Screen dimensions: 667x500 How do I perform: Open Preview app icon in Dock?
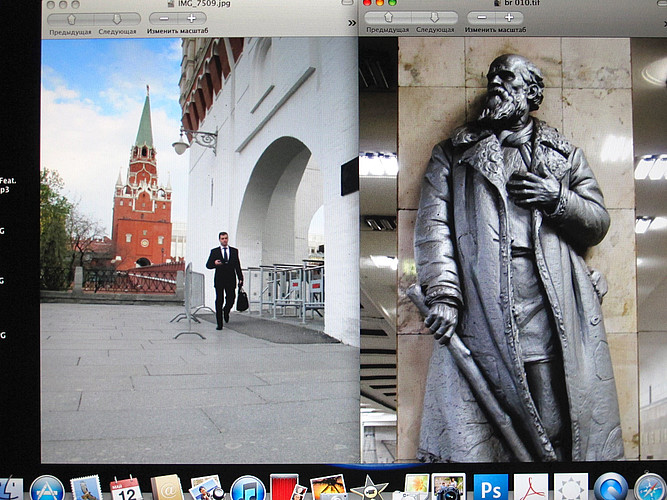click(206, 488)
